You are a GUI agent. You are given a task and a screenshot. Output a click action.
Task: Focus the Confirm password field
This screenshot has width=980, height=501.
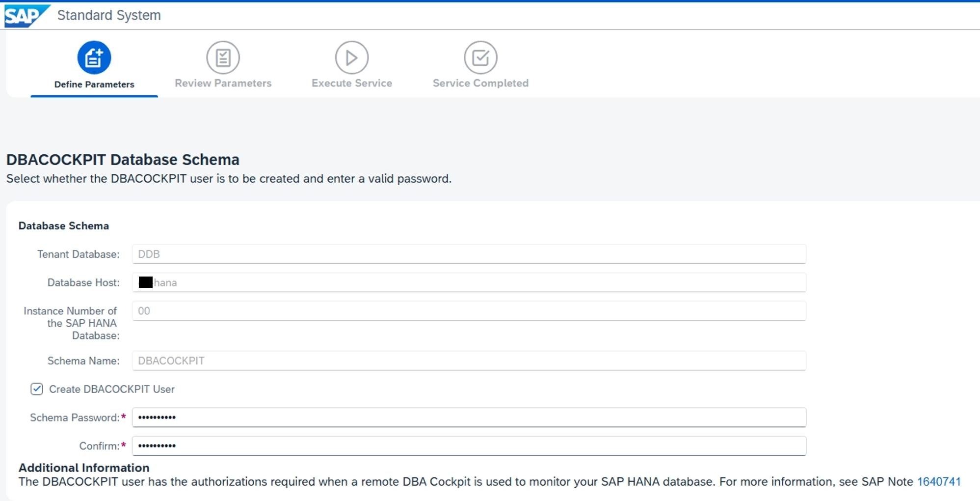tap(469, 446)
